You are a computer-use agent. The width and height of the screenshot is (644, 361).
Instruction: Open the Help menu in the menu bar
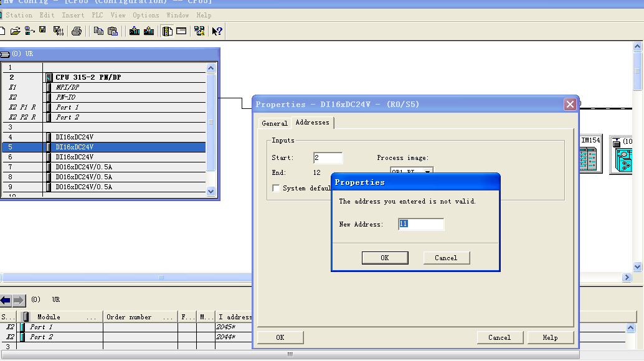pyautogui.click(x=204, y=15)
